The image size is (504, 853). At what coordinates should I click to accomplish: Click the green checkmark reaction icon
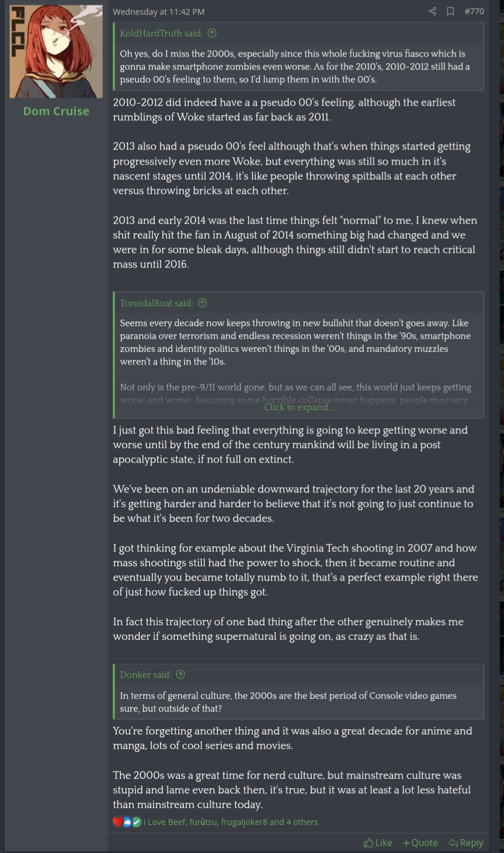136,822
